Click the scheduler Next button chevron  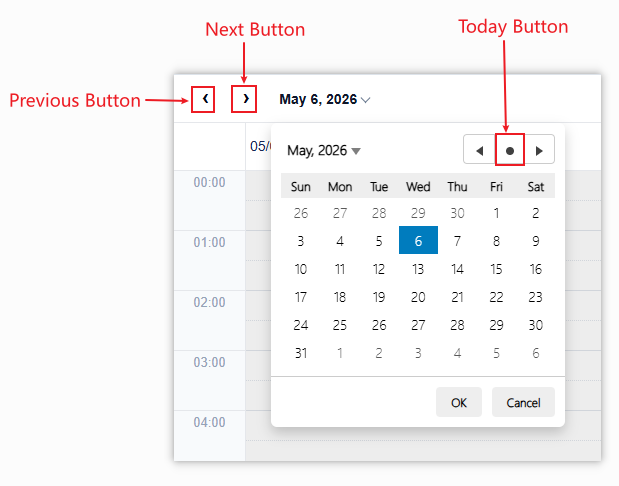(x=246, y=99)
